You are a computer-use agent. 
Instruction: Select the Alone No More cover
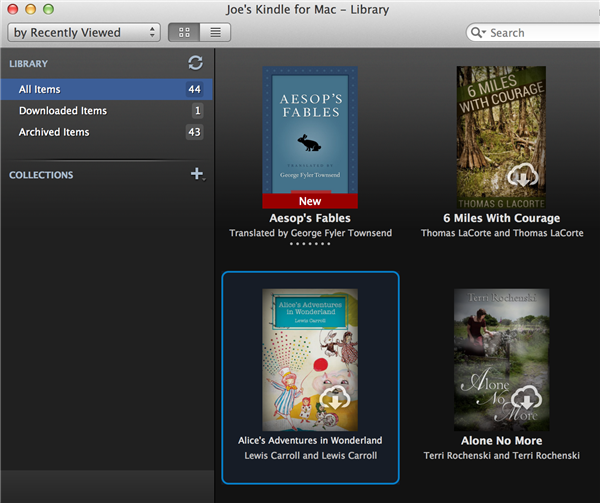pyautogui.click(x=502, y=360)
